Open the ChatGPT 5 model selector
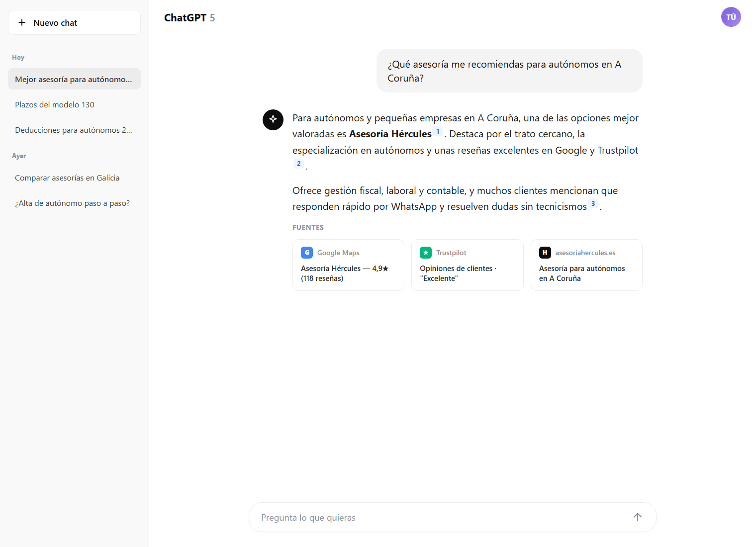This screenshot has height=547, width=756. point(189,18)
